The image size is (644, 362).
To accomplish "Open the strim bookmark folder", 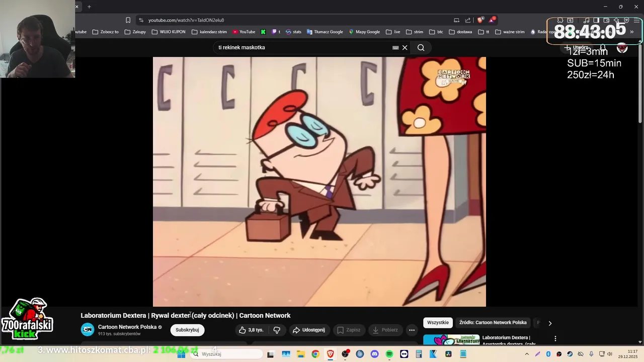I will tap(415, 32).
